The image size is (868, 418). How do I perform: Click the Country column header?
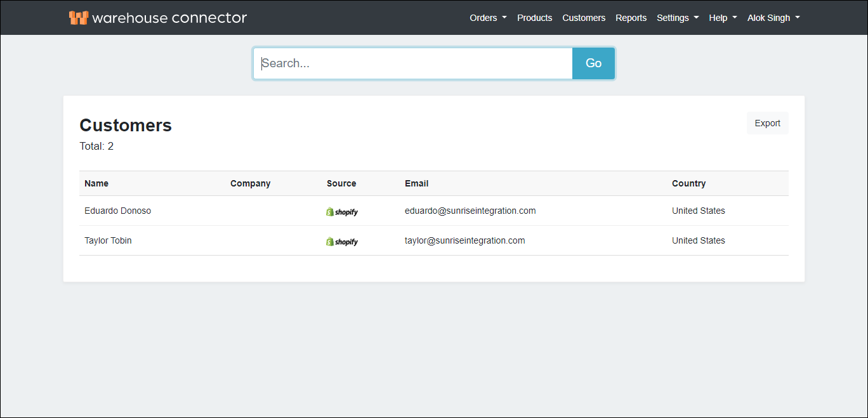coord(688,183)
